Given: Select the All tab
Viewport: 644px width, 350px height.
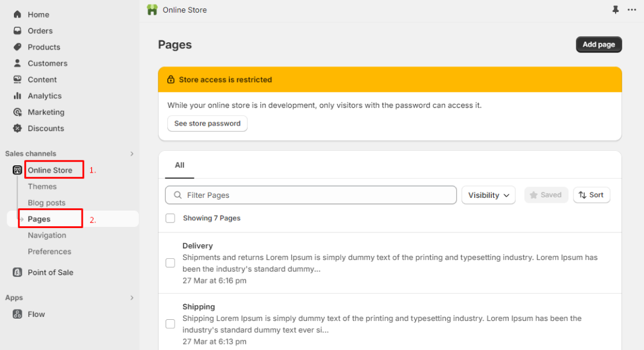Looking at the screenshot, I should pyautogui.click(x=179, y=165).
